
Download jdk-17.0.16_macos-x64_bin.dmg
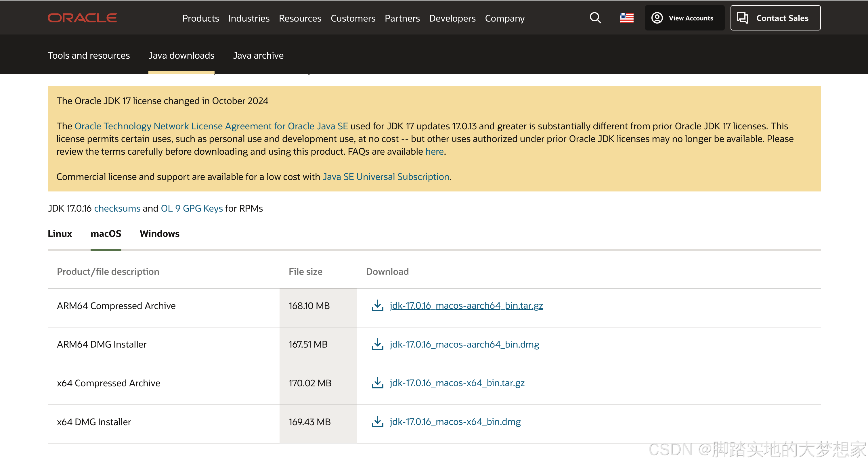[455, 421]
